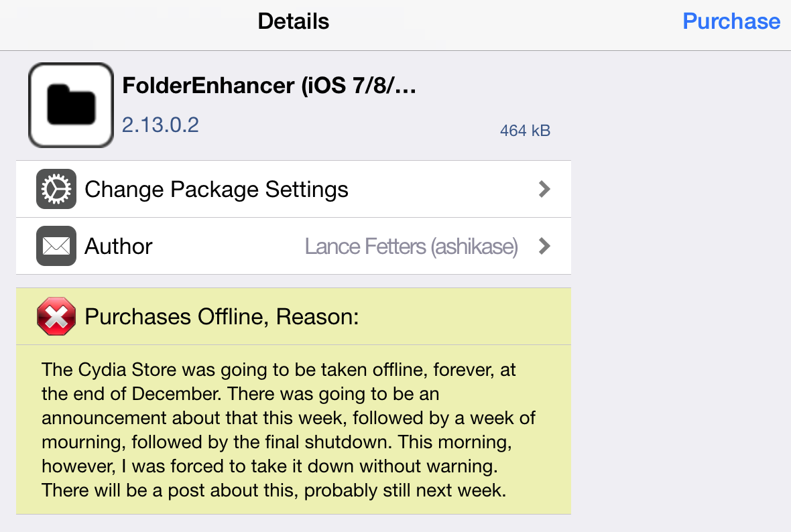
Task: Click the 464 kB size label
Action: tap(525, 131)
